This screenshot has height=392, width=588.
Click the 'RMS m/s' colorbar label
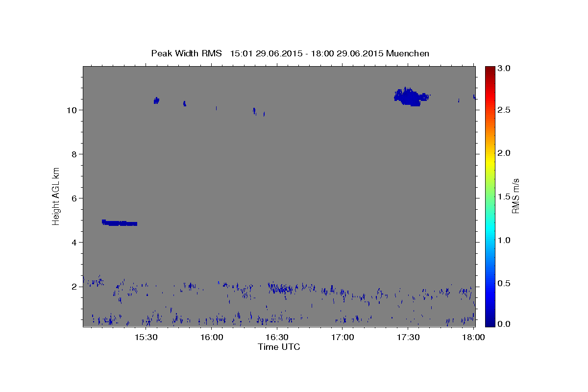[x=515, y=196]
